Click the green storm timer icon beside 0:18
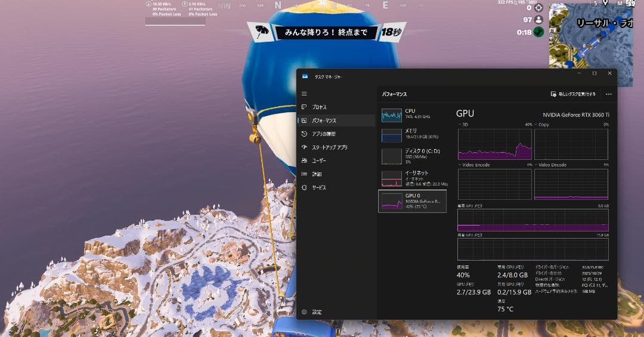644x337 pixels. [538, 32]
